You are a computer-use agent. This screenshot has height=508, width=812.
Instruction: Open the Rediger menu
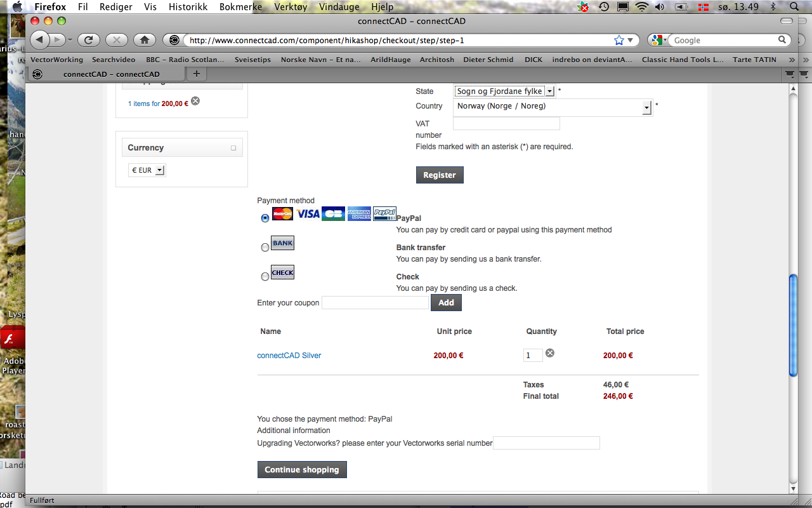point(116,7)
